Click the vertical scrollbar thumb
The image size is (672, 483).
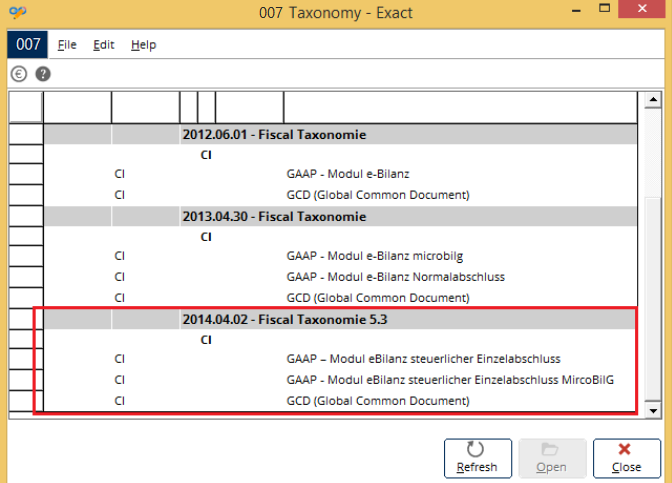pyautogui.click(x=653, y=298)
